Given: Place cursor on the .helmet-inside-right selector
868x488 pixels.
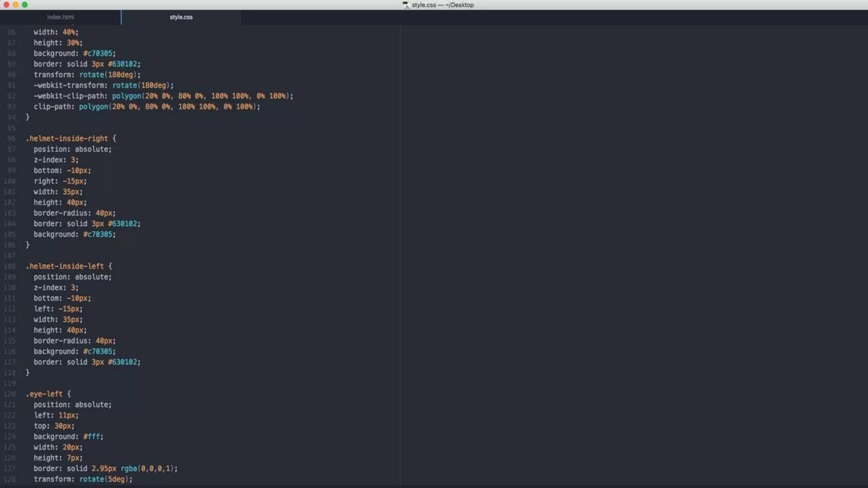Looking at the screenshot, I should pyautogui.click(x=67, y=139).
